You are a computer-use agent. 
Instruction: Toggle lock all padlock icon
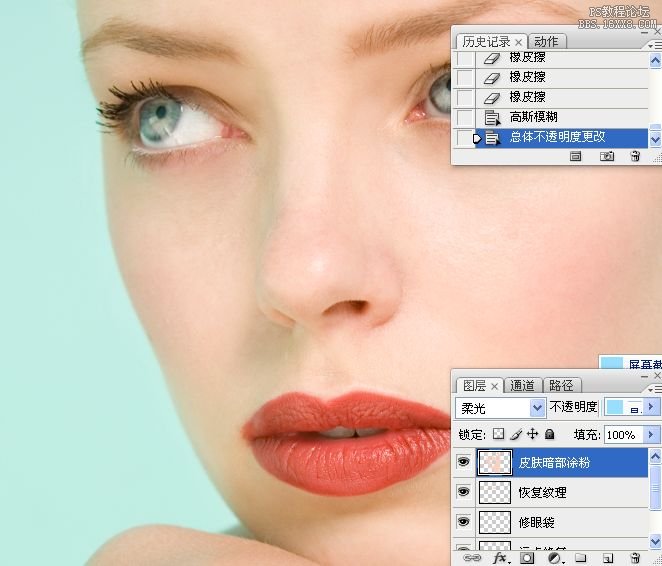pyautogui.click(x=549, y=434)
